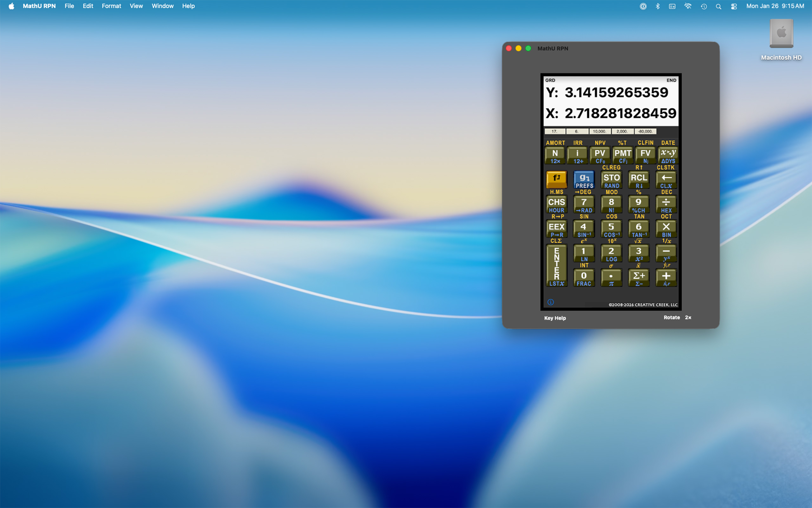Select the Macintosh HD desktop icon
Image resolution: width=812 pixels, height=508 pixels.
click(x=781, y=40)
